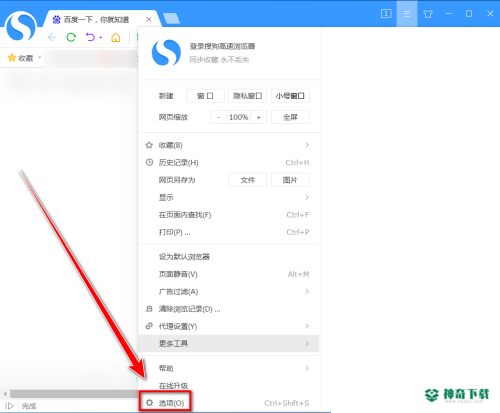
Task: Choose 清除浏览记录(D)
Action: click(x=229, y=309)
